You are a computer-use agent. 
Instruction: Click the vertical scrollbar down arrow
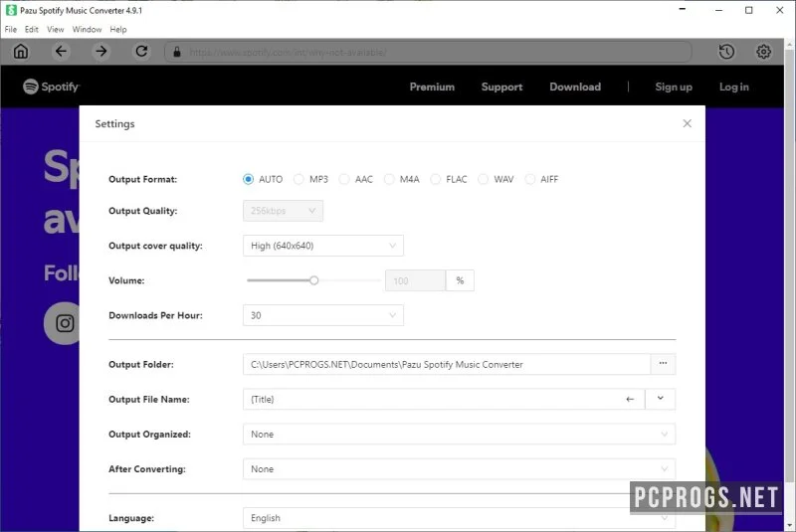pyautogui.click(x=790, y=525)
